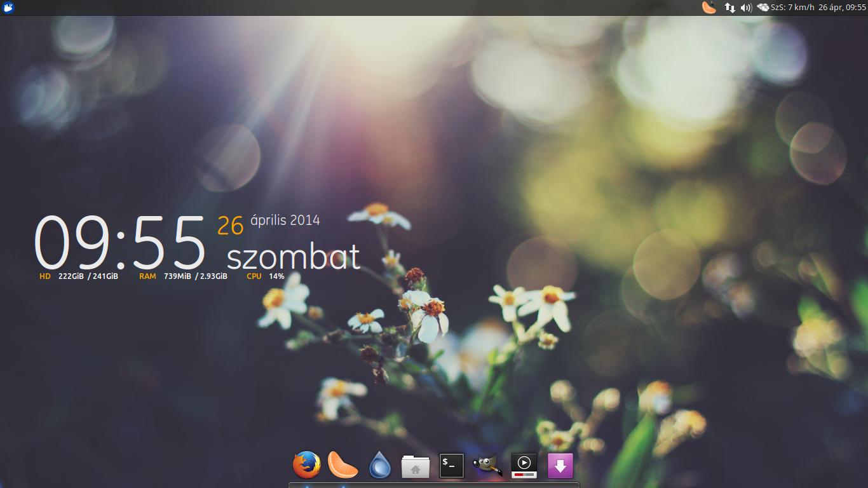Open Clementine music player in the dock

tap(342, 464)
